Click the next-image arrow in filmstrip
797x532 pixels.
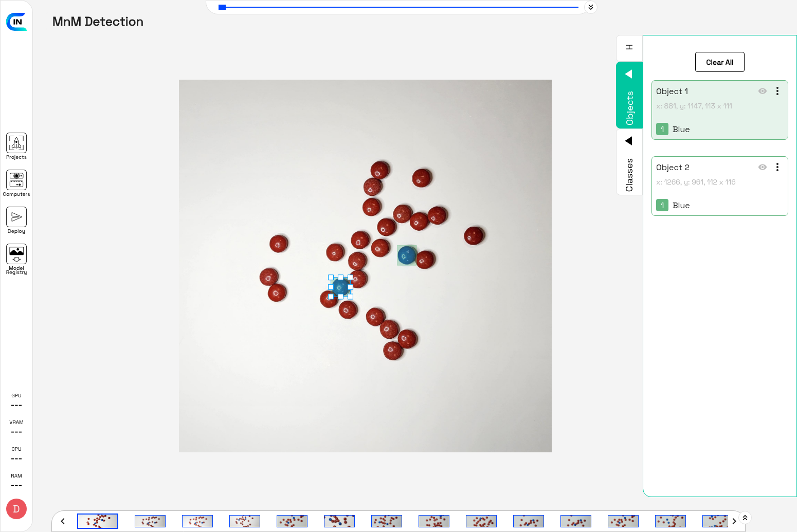click(734, 521)
